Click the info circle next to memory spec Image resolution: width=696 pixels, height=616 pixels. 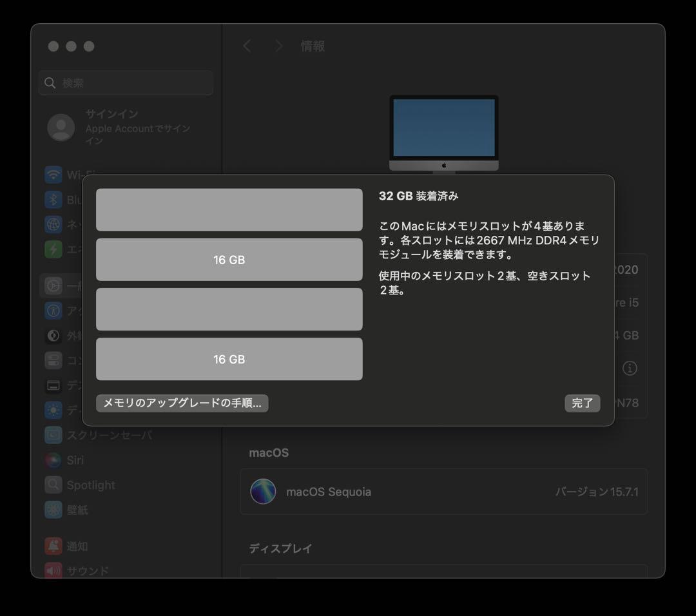(x=630, y=368)
